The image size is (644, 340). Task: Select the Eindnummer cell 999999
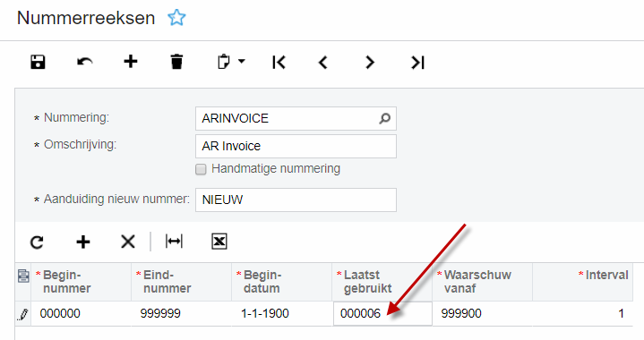tap(182, 314)
